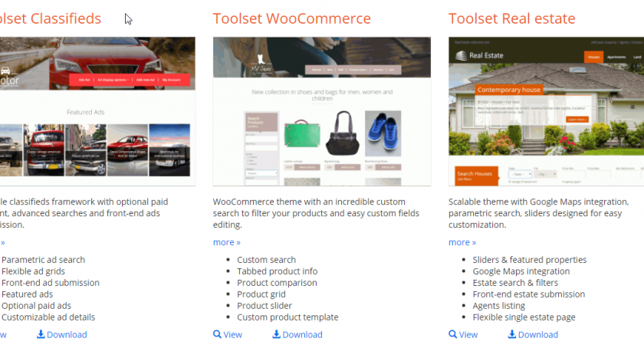Click the Real estate theme preview thumbnail

(546, 111)
